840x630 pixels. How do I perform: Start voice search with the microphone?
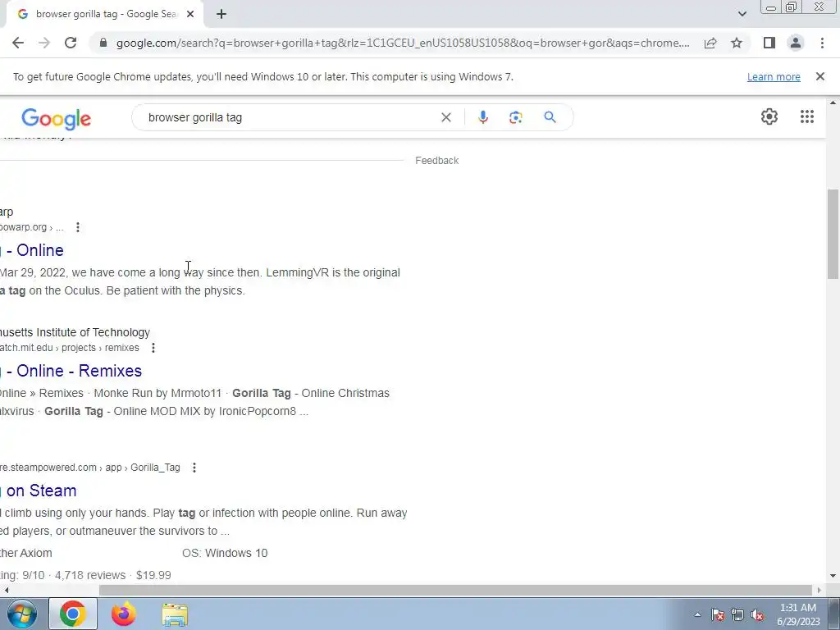[x=482, y=117]
